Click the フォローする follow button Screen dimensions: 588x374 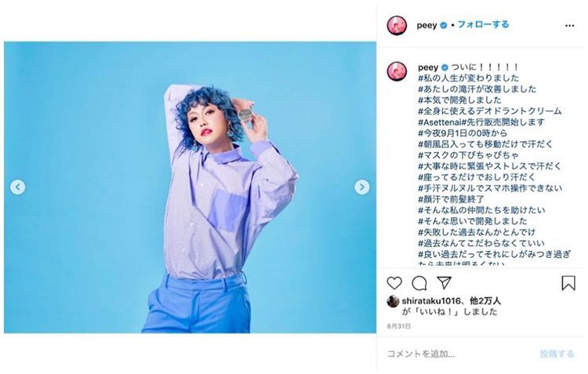(x=483, y=25)
